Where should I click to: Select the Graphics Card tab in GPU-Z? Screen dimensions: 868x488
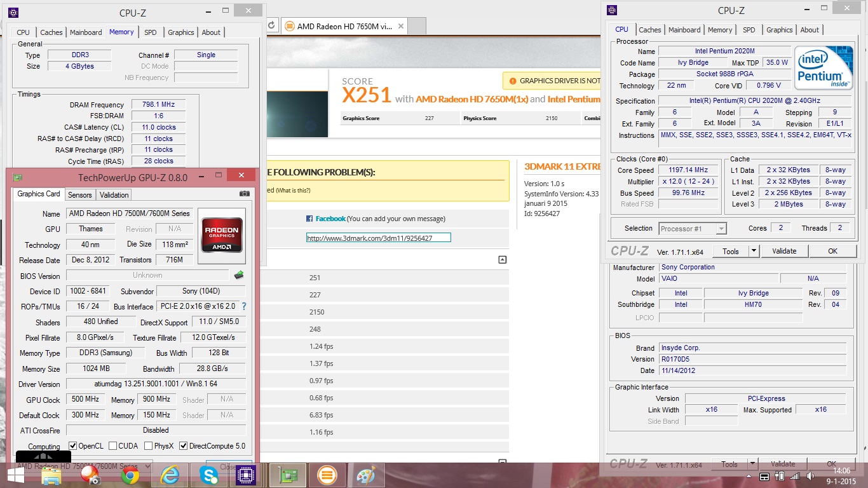click(x=39, y=194)
